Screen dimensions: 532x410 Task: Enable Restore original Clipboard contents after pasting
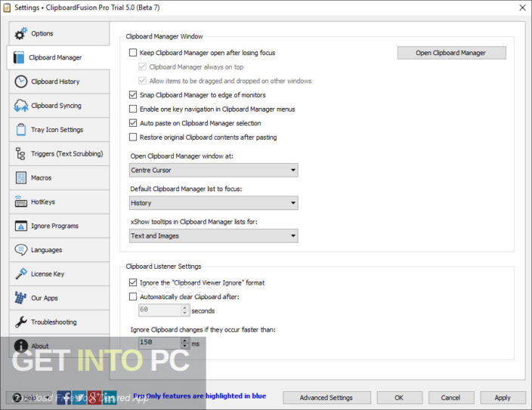[x=133, y=137]
